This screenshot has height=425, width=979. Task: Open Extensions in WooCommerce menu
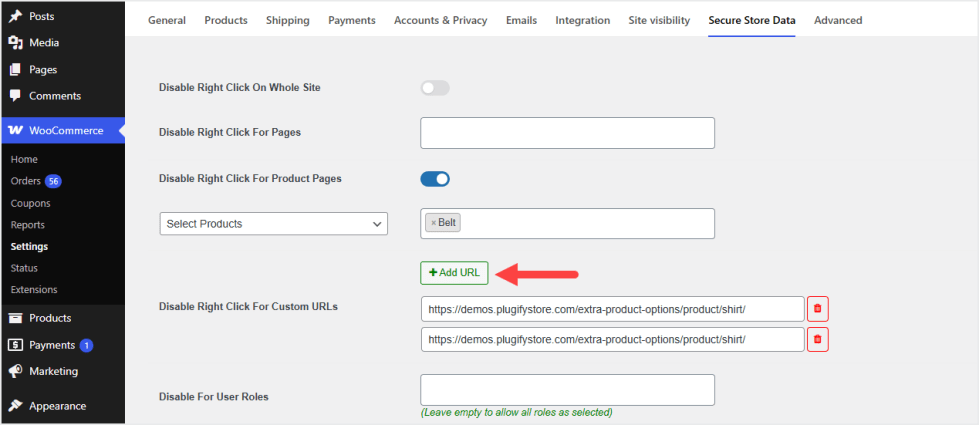pyautogui.click(x=34, y=290)
